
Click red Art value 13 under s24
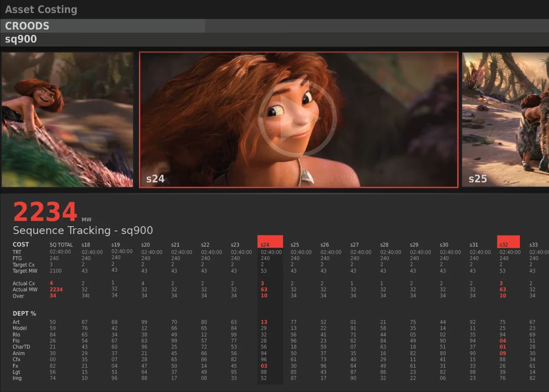264,322
